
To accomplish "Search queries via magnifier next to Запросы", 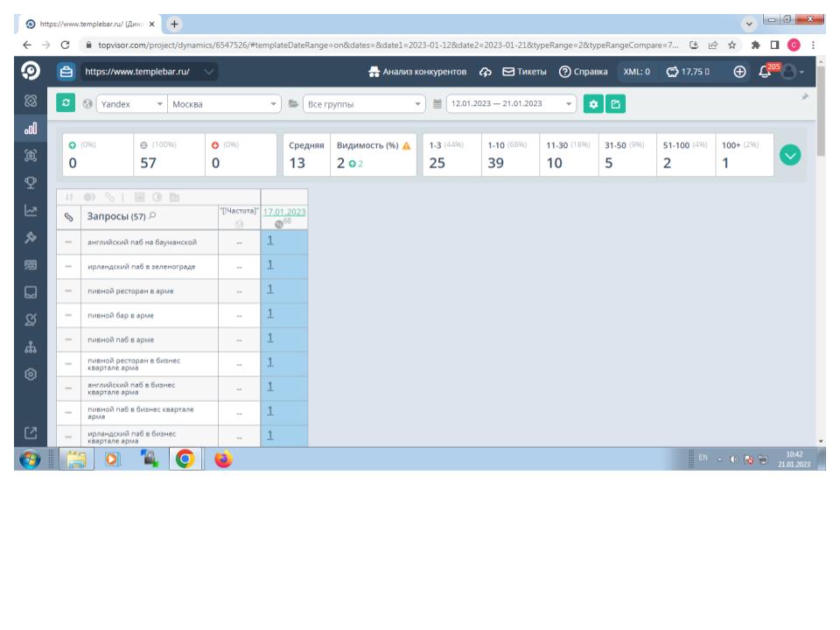I will (x=152, y=215).
